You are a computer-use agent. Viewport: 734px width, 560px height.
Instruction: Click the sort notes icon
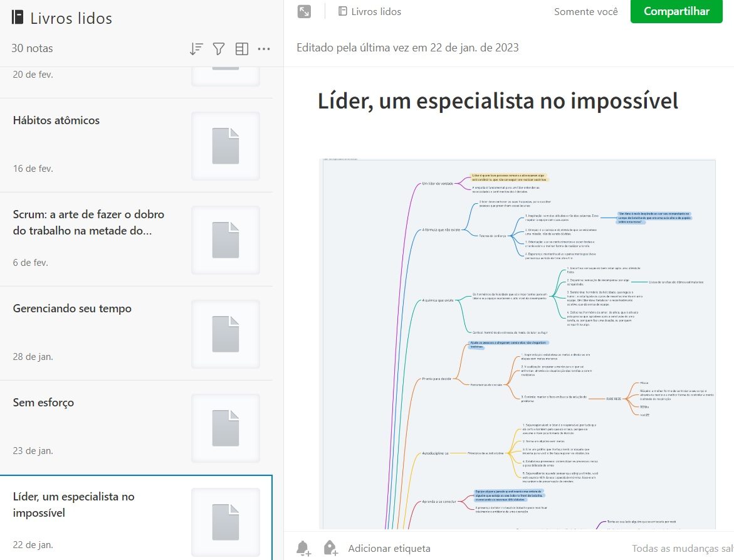pos(196,49)
